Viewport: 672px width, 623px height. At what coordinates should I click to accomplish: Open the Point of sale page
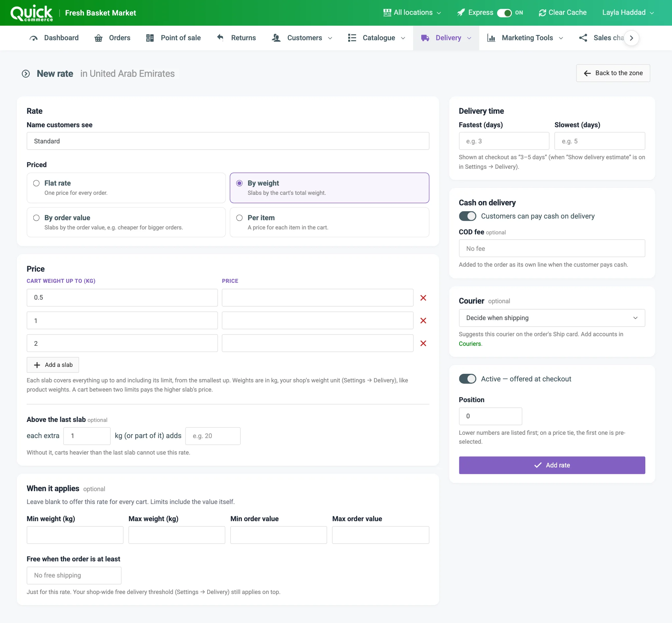coord(174,38)
